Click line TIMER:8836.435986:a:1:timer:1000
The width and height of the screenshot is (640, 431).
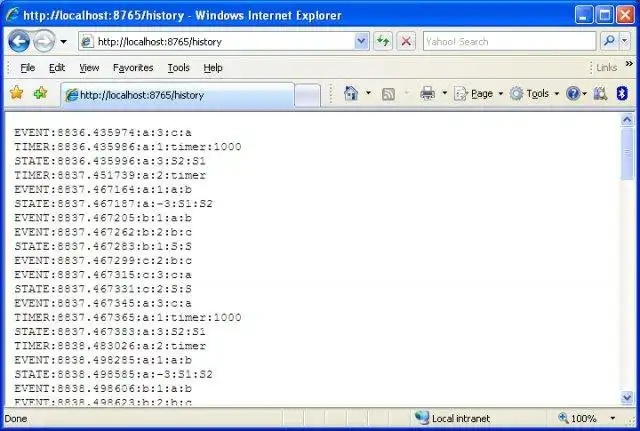click(x=128, y=147)
